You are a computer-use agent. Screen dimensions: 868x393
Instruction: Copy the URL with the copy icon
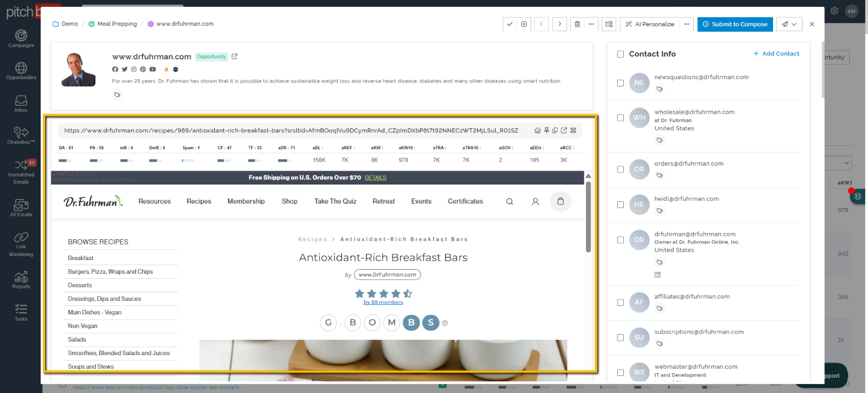tap(555, 131)
